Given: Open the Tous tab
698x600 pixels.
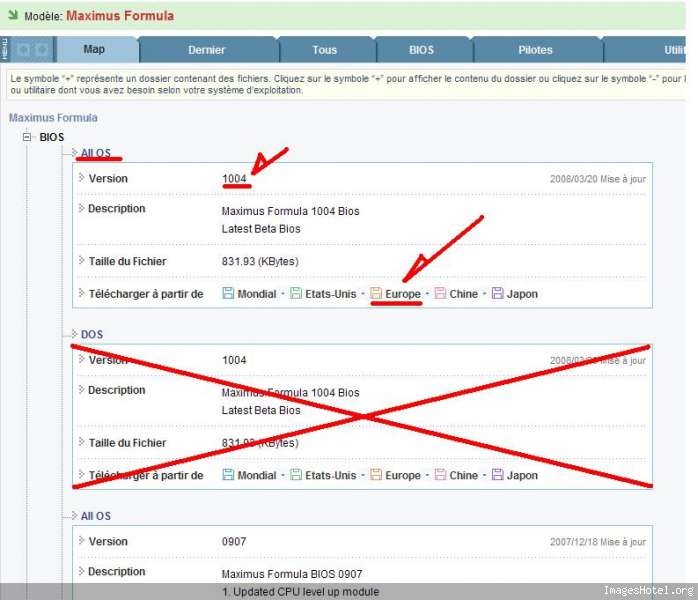Looking at the screenshot, I should coord(327,50).
